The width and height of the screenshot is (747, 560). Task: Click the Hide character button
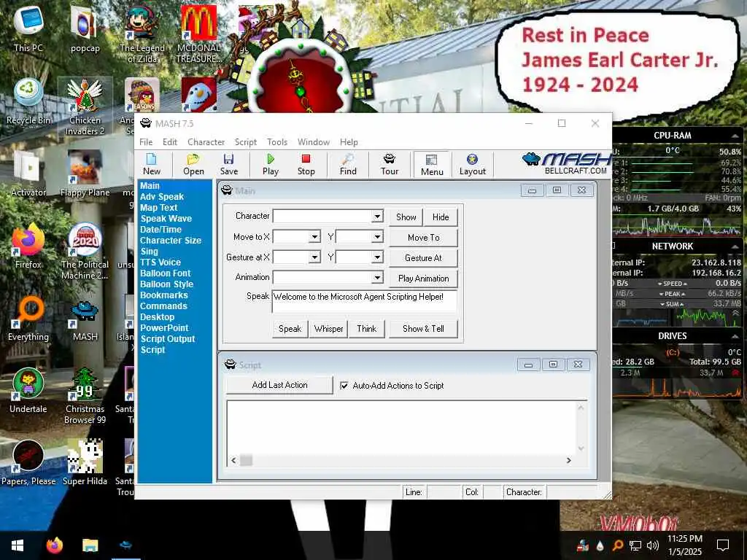[x=441, y=217]
